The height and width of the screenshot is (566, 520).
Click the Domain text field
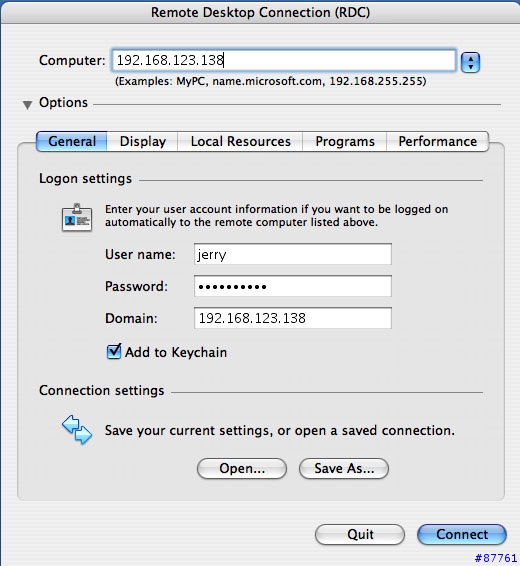tap(293, 318)
